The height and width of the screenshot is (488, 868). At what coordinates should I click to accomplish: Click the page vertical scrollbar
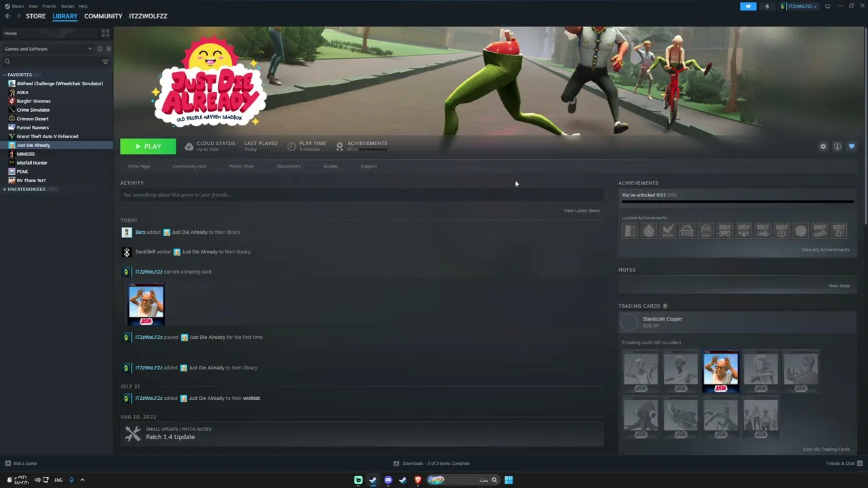tap(865, 125)
